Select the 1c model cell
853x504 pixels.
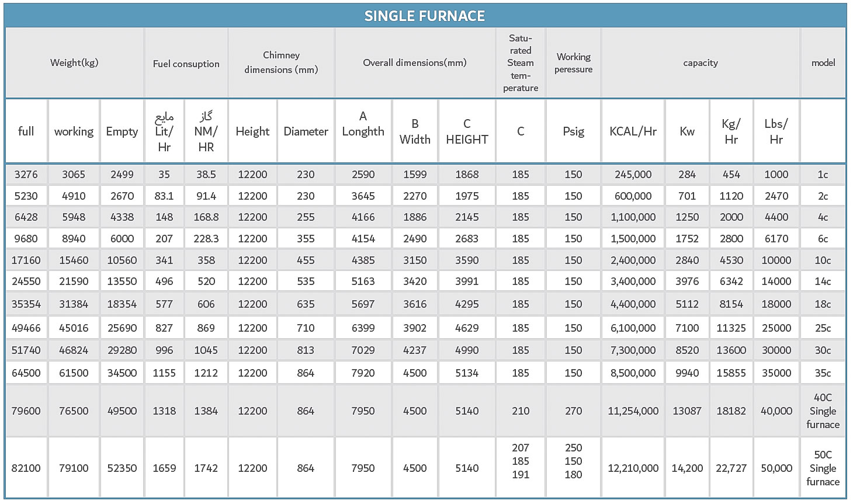pos(823,174)
